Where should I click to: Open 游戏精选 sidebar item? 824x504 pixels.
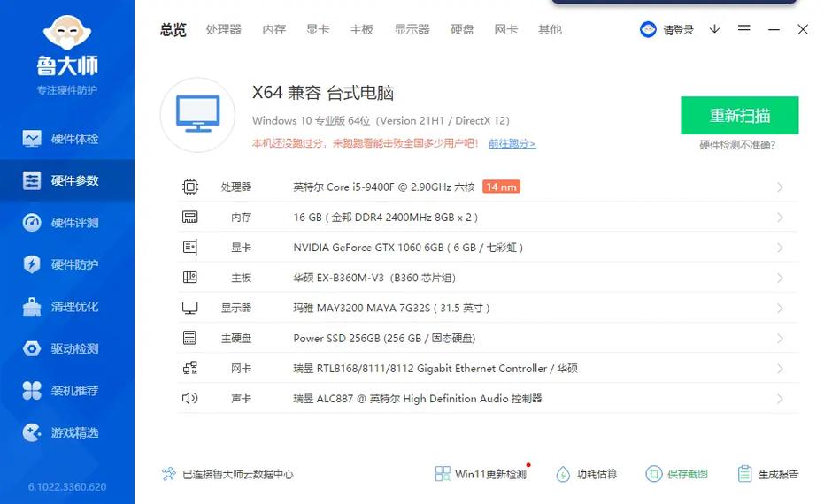66,432
